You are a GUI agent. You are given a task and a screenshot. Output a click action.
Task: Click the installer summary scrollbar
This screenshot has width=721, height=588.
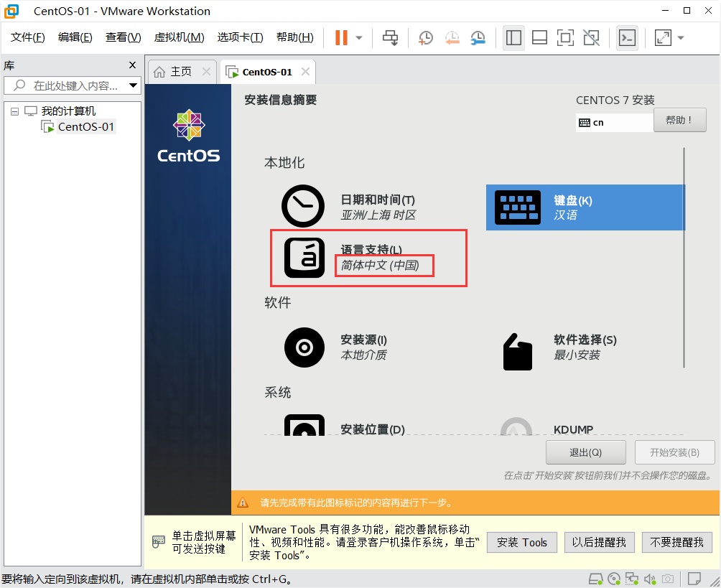(684, 258)
